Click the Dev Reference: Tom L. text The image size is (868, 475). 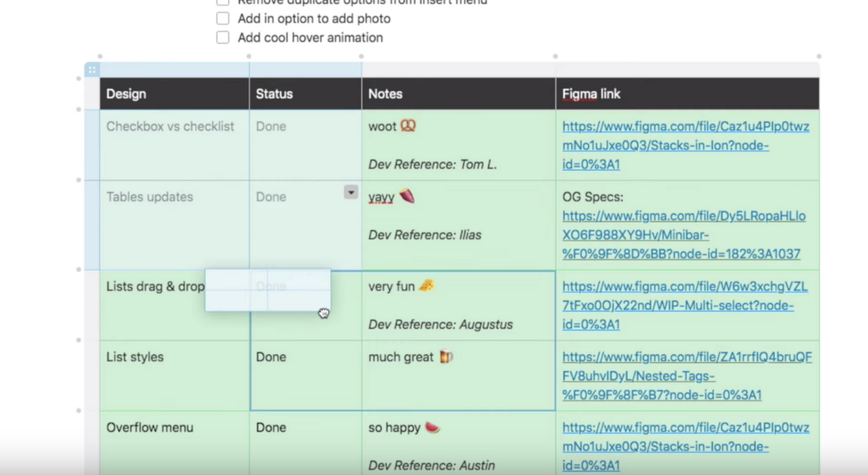click(x=432, y=164)
